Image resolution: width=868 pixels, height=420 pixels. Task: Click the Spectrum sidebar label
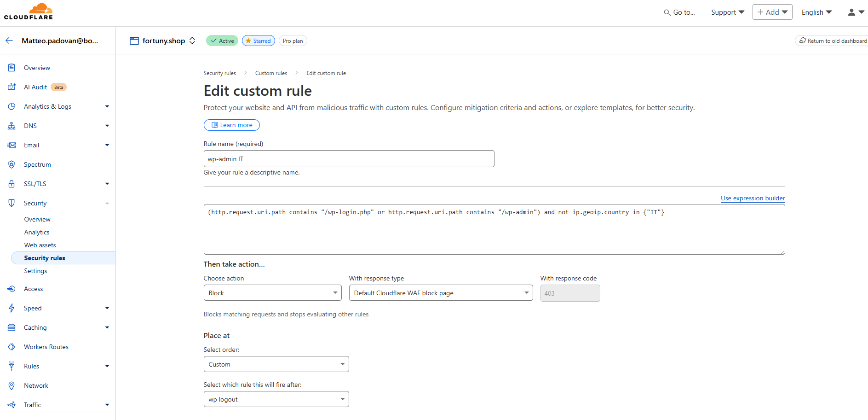tap(37, 164)
